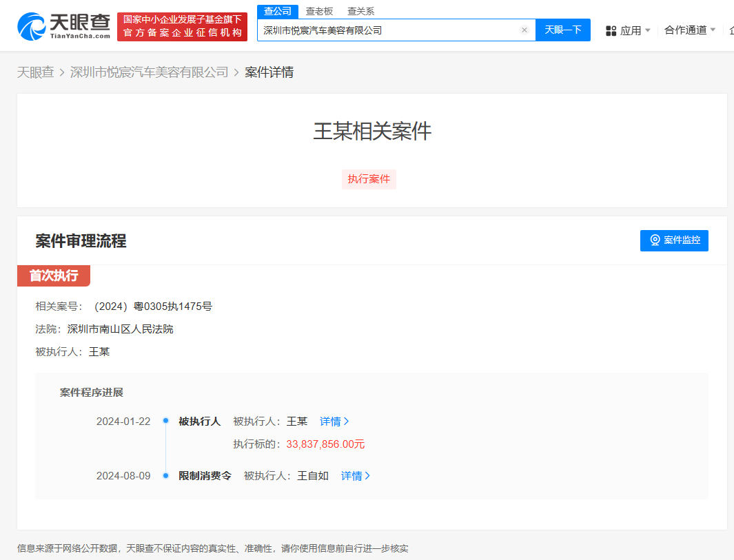734x560 pixels.
Task: Open 深圳市悦宸汽车美容有限公司 breadcrumb link
Action: [x=150, y=72]
